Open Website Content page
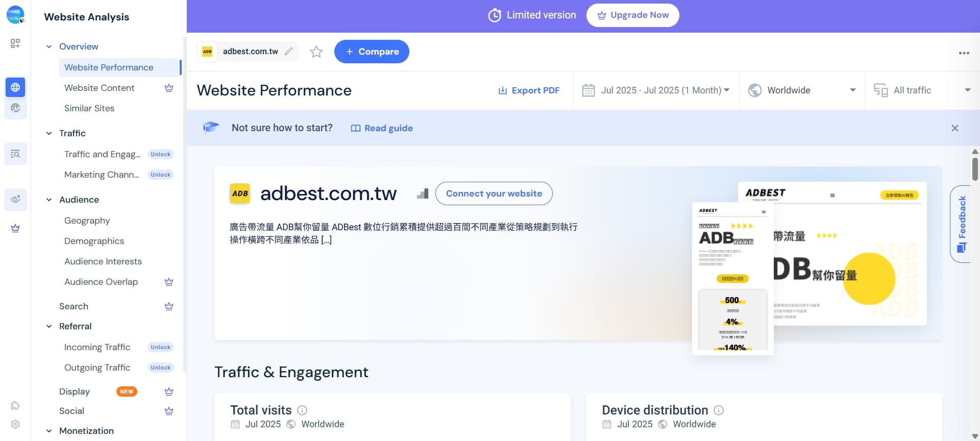This screenshot has height=441, width=980. pyautogui.click(x=100, y=88)
